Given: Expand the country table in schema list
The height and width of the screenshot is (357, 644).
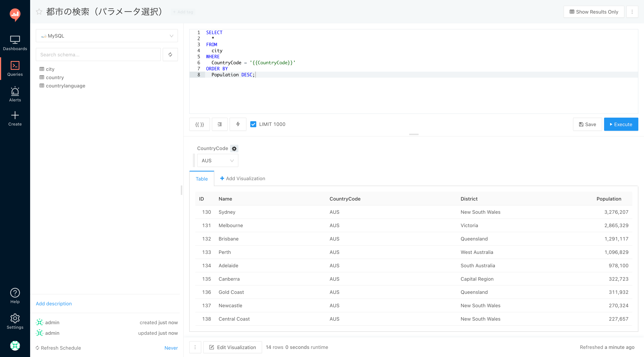Looking at the screenshot, I should click(55, 77).
